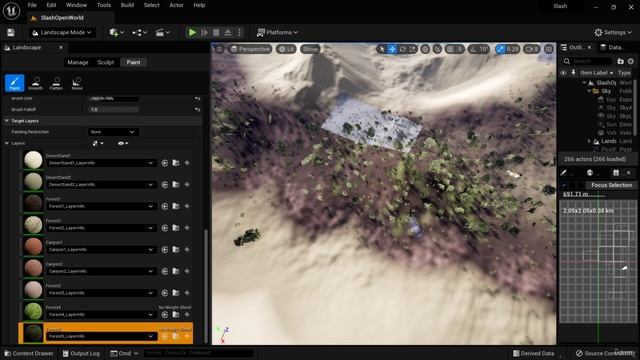Toggle world/local coordinate space globe icon
The image size is (640, 360).
pos(425,49)
